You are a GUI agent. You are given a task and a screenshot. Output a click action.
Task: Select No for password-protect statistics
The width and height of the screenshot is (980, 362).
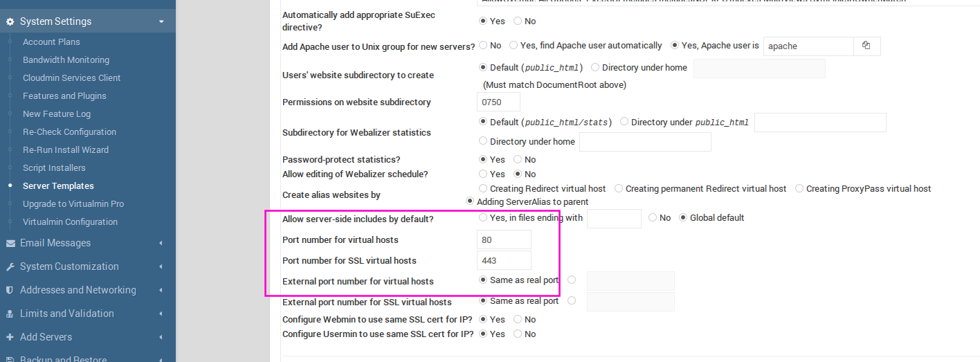[x=518, y=160]
